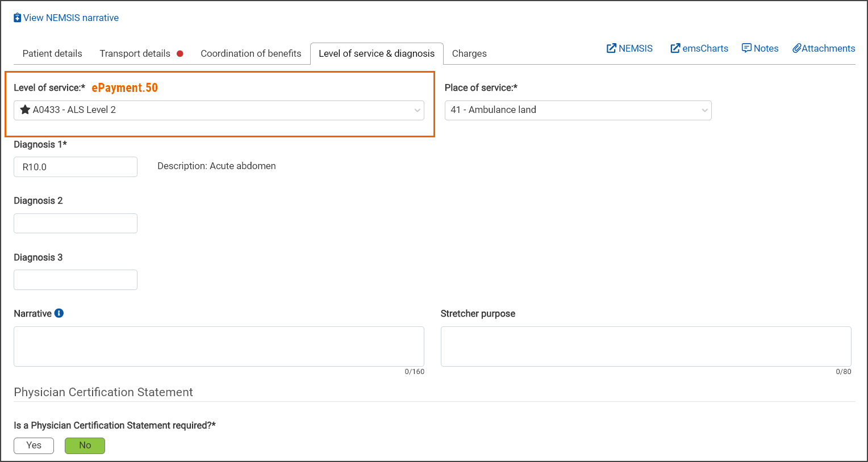Open the Place of service dropdown

click(x=578, y=110)
